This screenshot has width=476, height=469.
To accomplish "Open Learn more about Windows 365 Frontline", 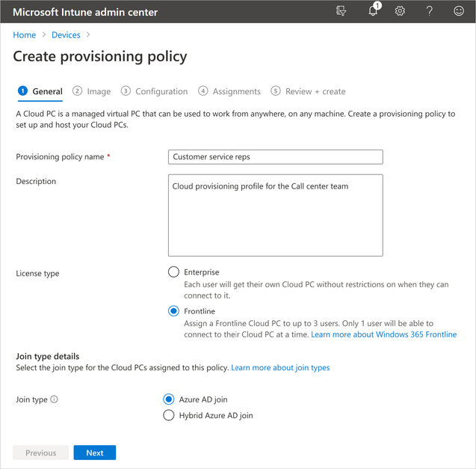I will tap(384, 334).
